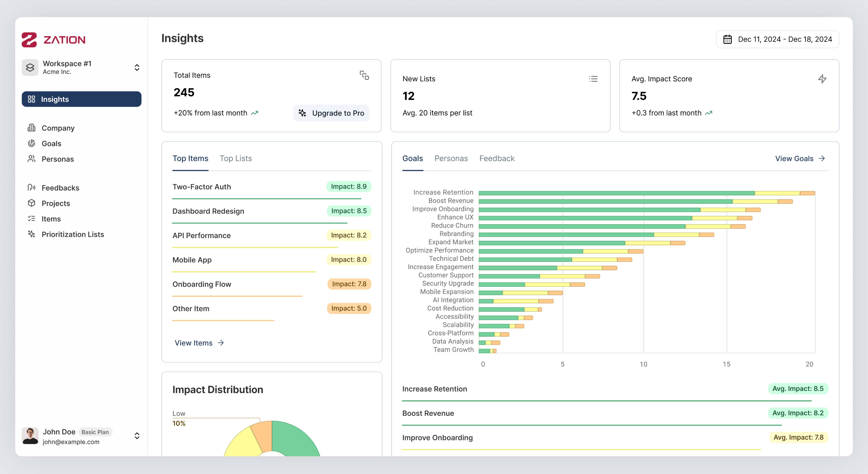This screenshot has width=868, height=474.
Task: Click the Personas people icon
Action: coord(31,159)
